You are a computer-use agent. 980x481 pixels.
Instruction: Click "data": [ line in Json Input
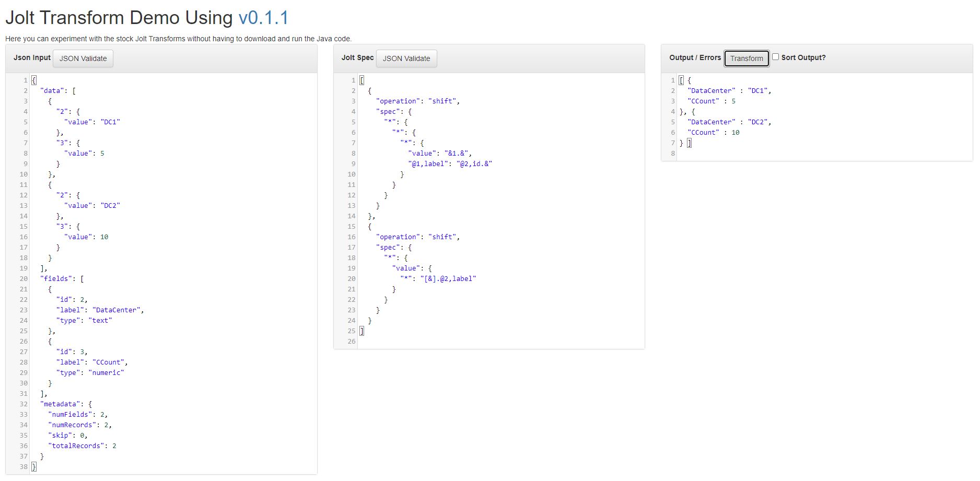click(58, 90)
